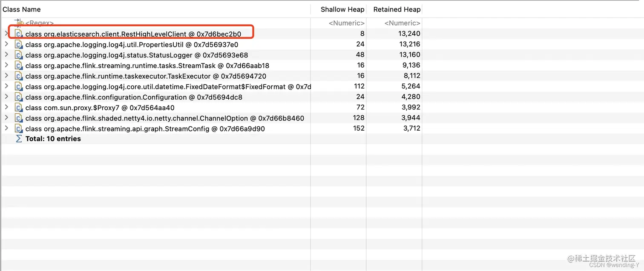This screenshot has width=644, height=271.
Task: Click class icon of PropertiesUtil row
Action: [18, 44]
